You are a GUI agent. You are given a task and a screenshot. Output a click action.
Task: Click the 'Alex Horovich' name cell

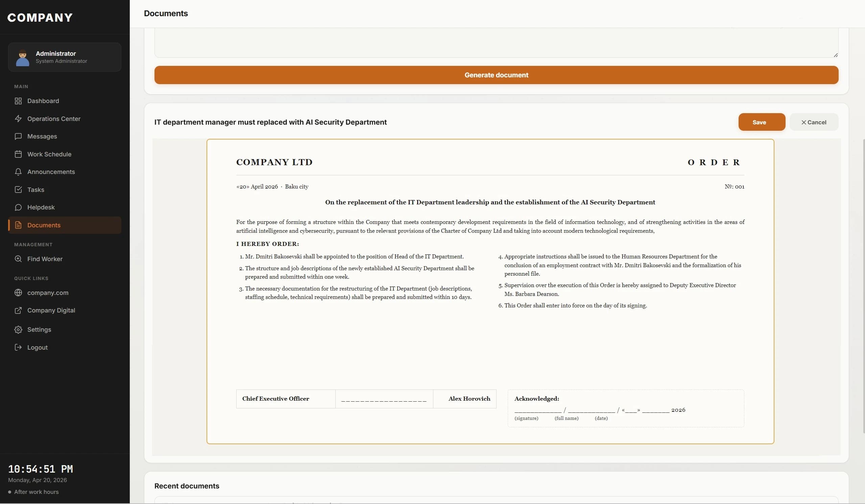click(x=465, y=399)
